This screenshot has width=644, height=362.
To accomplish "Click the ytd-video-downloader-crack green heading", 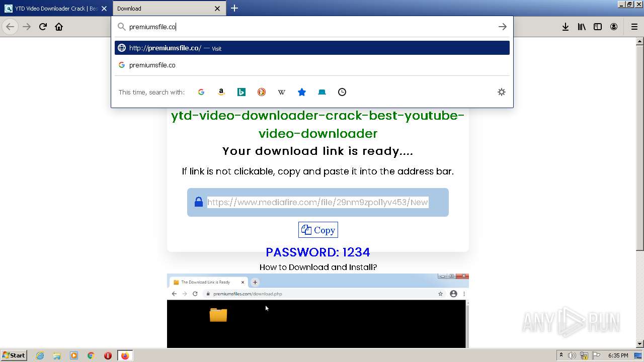I will pos(318,124).
